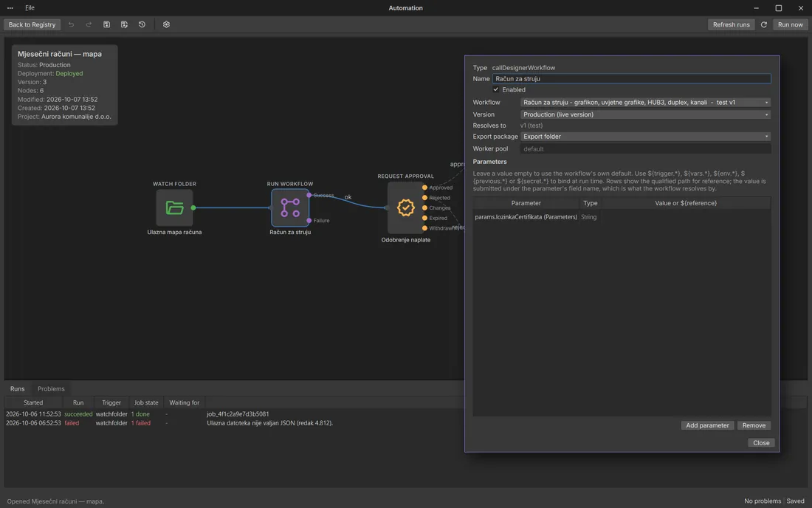Click the 'ok' connection label

pos(348,197)
